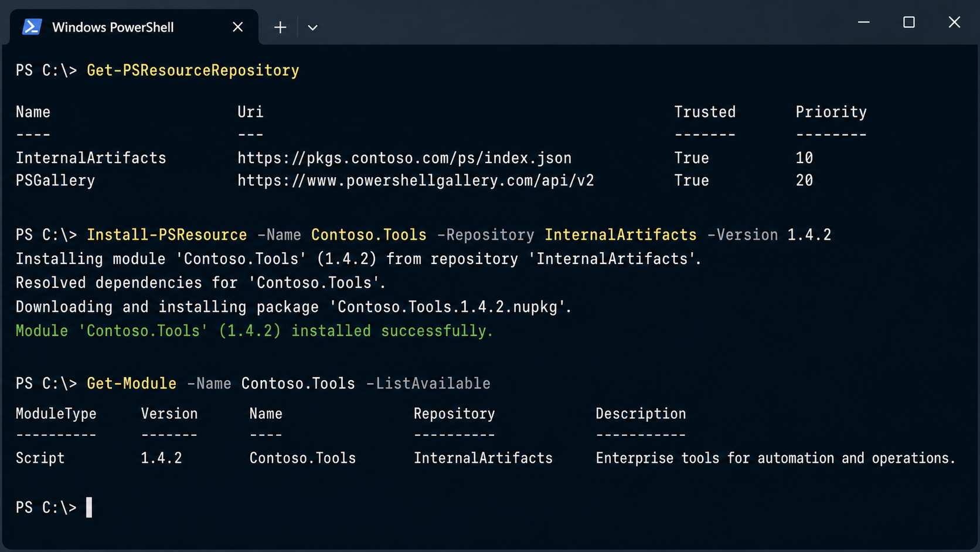Click the Trusted True value for PSGallery
This screenshot has height=552, width=980.
pyautogui.click(x=692, y=181)
